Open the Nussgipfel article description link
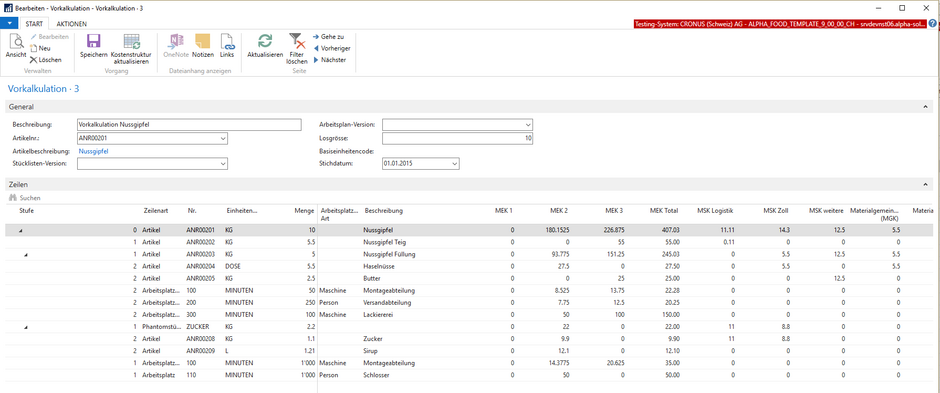Viewport: 940px width, 393px height. [x=94, y=152]
